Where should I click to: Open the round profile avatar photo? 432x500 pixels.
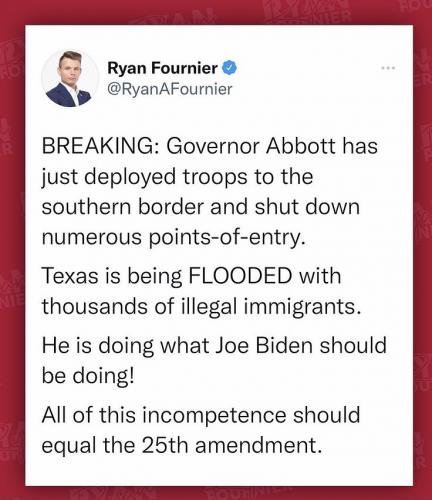pos(70,78)
